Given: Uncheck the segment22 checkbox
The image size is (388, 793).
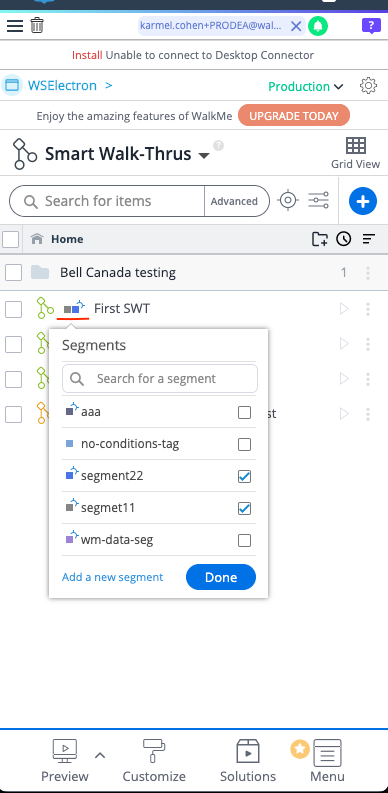Looking at the screenshot, I should [244, 476].
